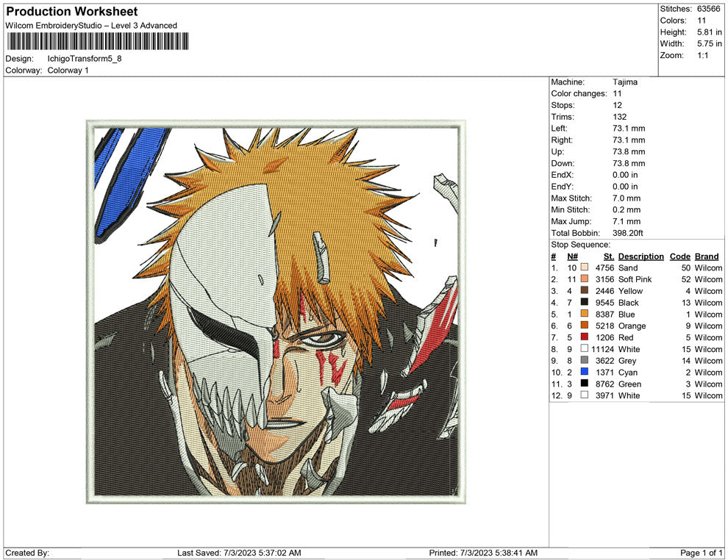The width and height of the screenshot is (728, 560).
Task: Click stitch count '9545' in Black row
Action: 604,303
